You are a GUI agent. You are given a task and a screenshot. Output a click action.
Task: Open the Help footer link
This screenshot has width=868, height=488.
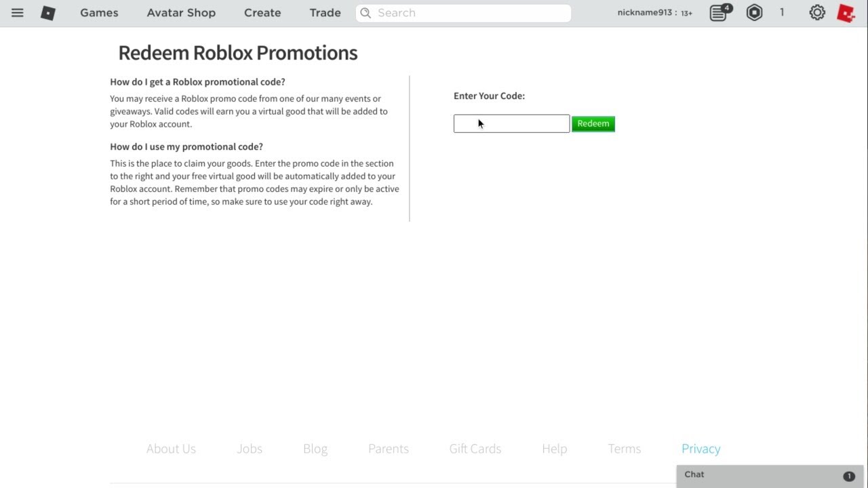coord(554,449)
